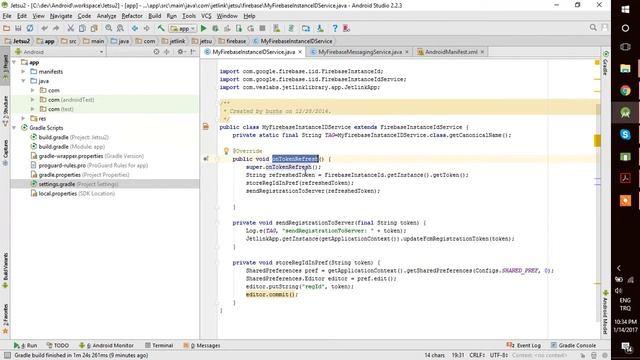Click the Undo arrow icon
This screenshot has height=360, width=640.
pyautogui.click(x=44, y=28)
